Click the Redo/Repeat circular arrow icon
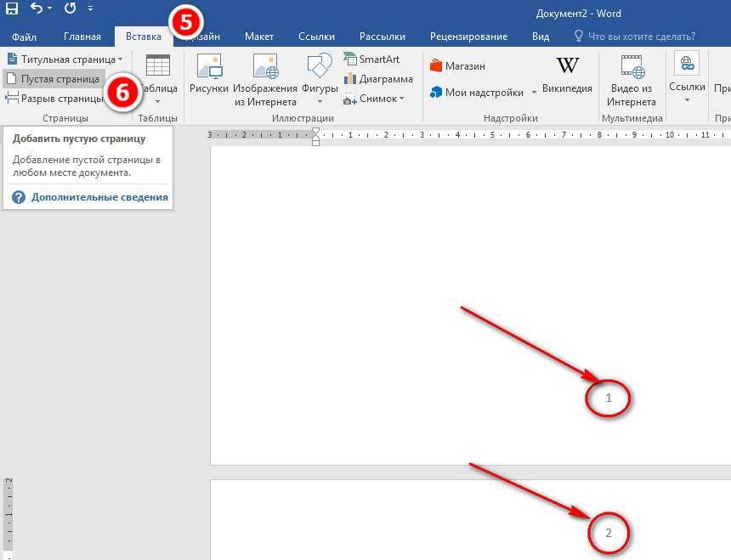This screenshot has height=560, width=731. pyautogui.click(x=71, y=8)
